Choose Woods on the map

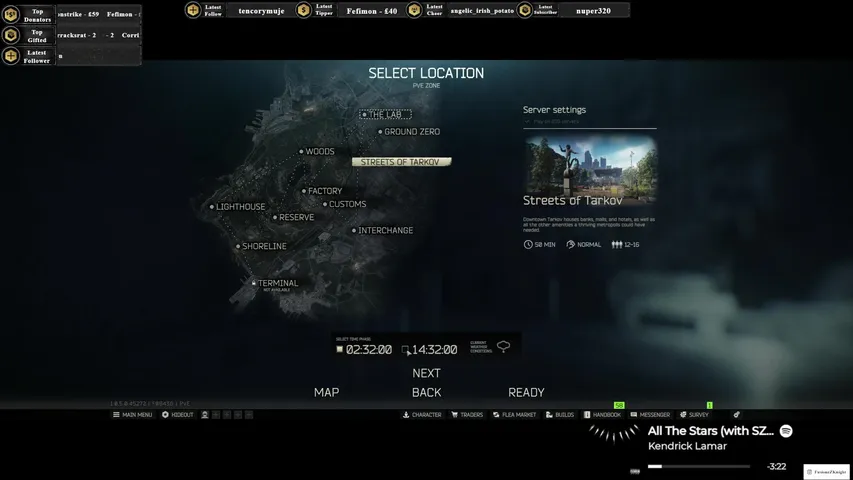(x=317, y=151)
